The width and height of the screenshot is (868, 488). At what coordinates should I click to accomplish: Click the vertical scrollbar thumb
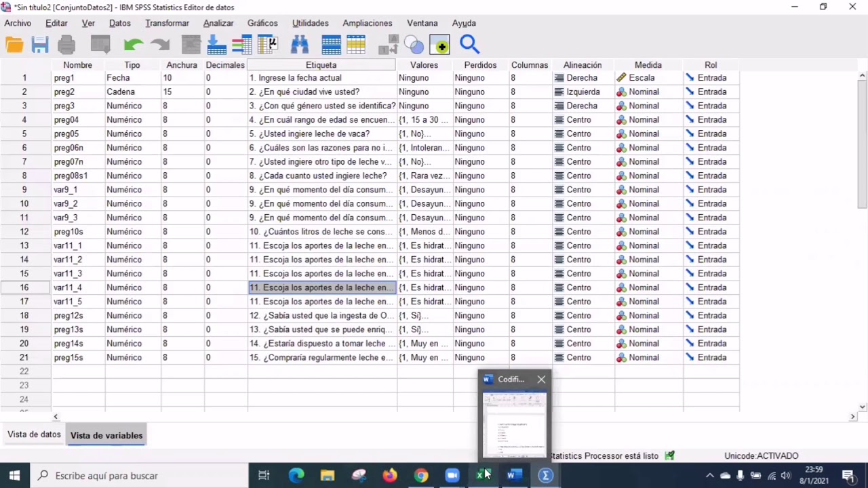[863, 146]
